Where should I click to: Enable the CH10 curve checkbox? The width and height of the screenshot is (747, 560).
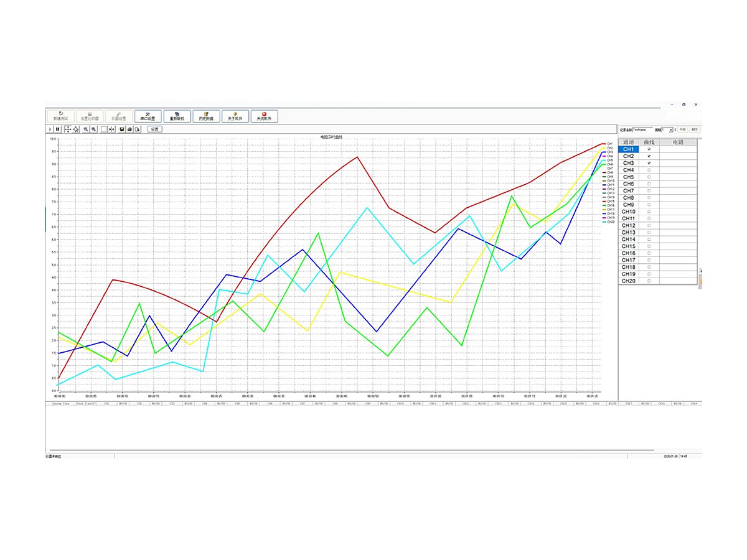[x=650, y=212]
